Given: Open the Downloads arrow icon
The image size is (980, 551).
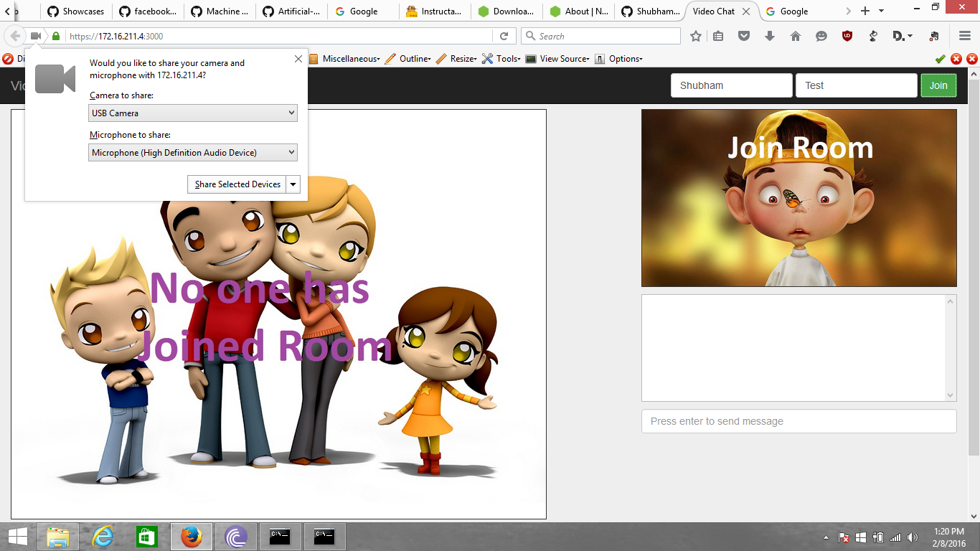Looking at the screenshot, I should pyautogui.click(x=770, y=36).
